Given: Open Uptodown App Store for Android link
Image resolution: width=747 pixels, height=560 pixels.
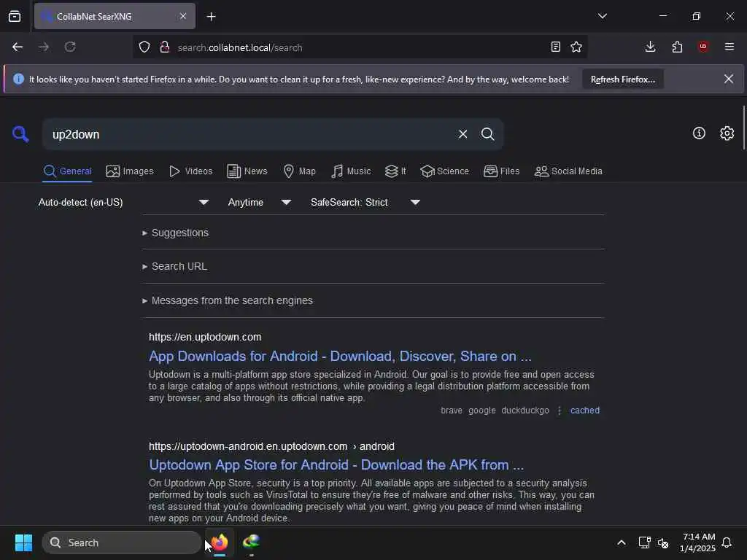Looking at the screenshot, I should pos(336,464).
